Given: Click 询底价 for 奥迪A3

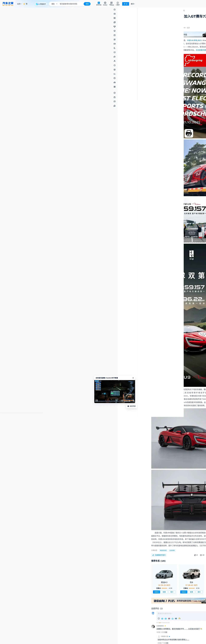Looking at the screenshot, I should pos(157,592).
